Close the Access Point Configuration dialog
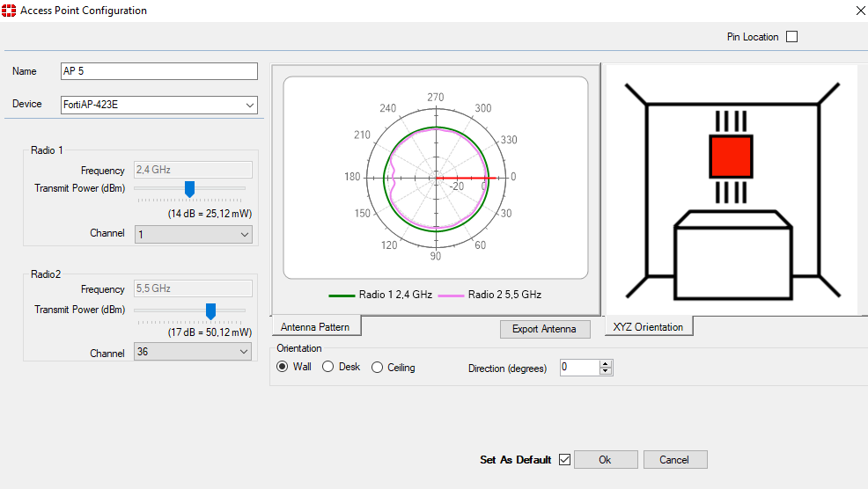Image resolution: width=868 pixels, height=489 pixels. tap(860, 11)
